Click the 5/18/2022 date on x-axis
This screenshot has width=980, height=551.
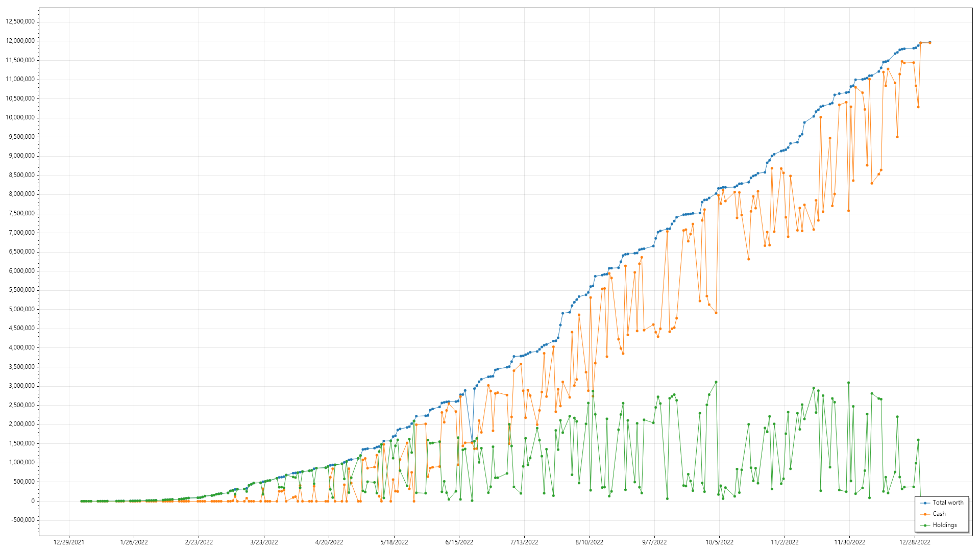[x=394, y=542]
